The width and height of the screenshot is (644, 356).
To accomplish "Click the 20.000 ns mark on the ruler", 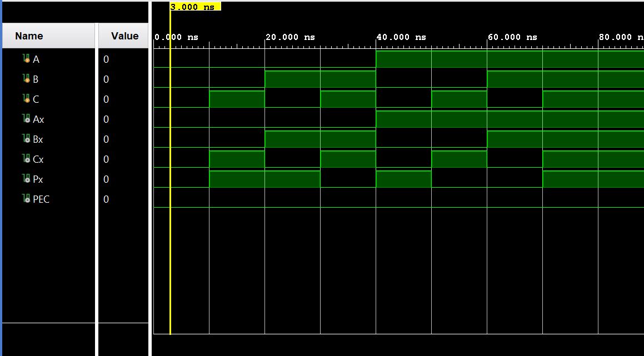I will point(289,37).
